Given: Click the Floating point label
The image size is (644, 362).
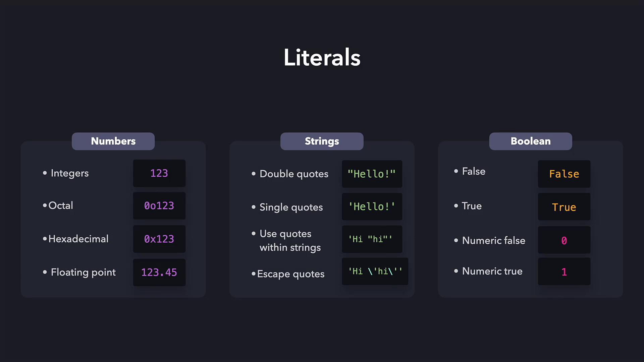Looking at the screenshot, I should (83, 272).
